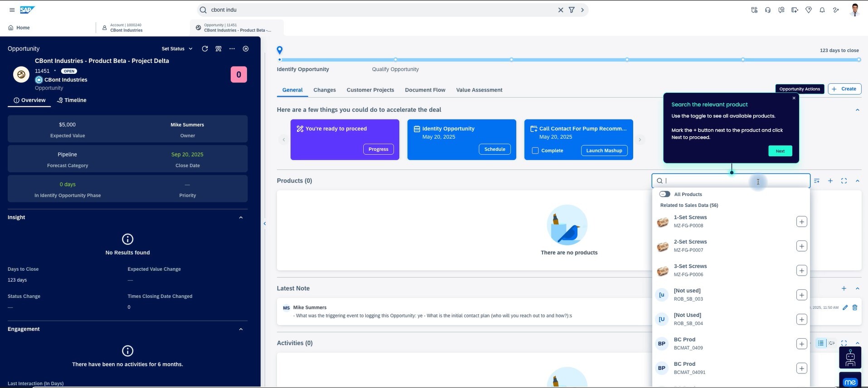
Task: Collapse the Engagement section
Action: [x=241, y=329]
